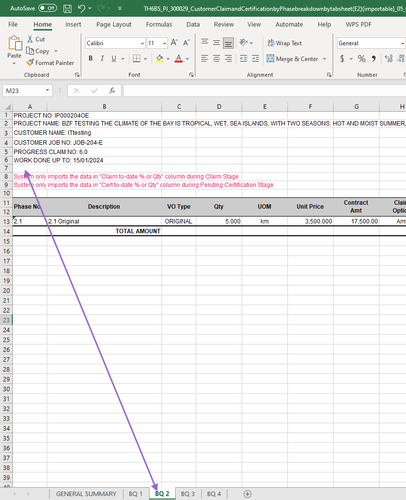Click Top Align icon

[x=205, y=42]
